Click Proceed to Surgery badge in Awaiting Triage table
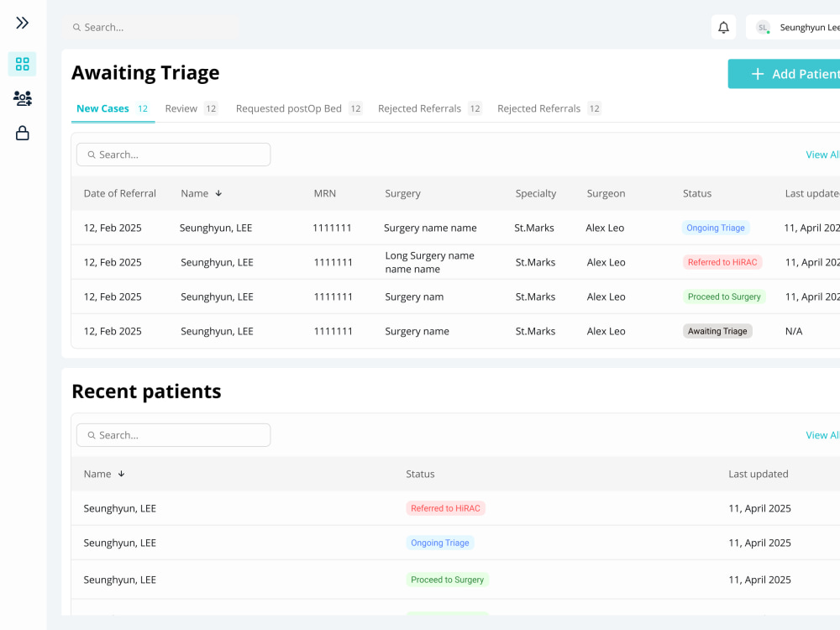840x630 pixels. pos(724,297)
